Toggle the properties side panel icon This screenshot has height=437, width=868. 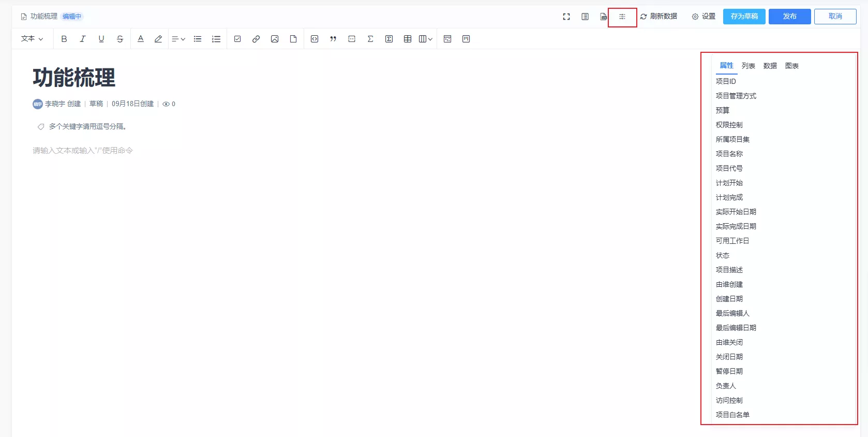622,17
